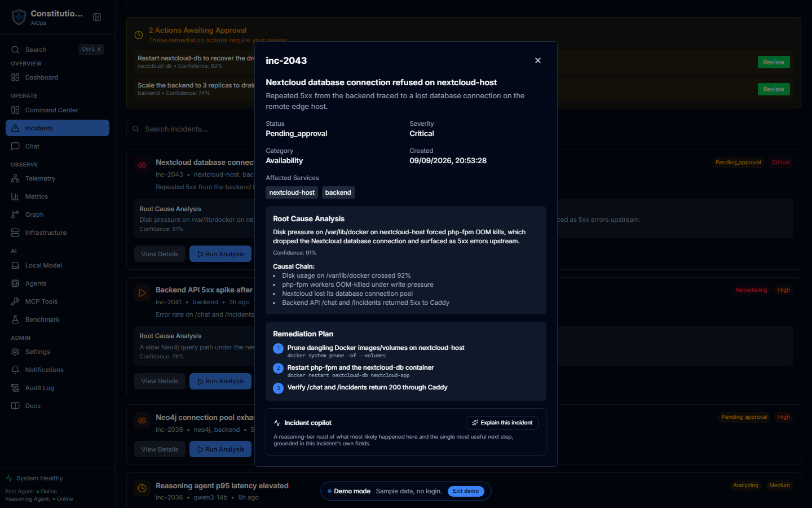Click the Infrastructure server icon

click(15, 233)
